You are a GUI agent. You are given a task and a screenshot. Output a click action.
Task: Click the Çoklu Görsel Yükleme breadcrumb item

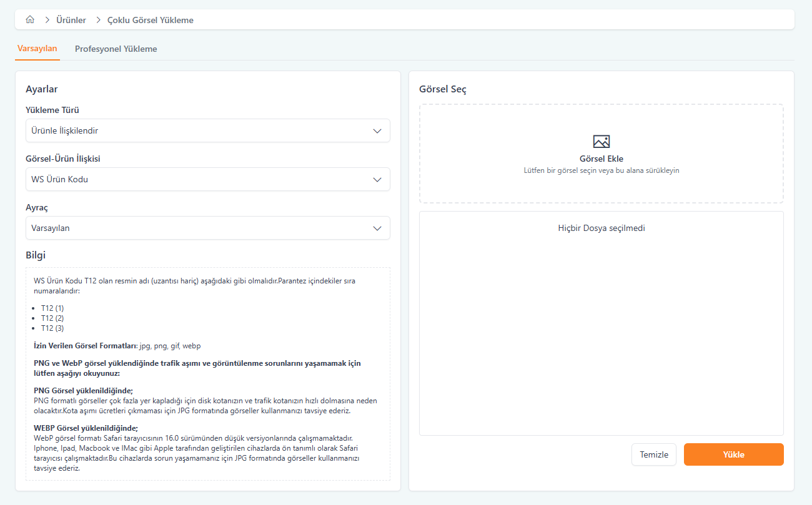pyautogui.click(x=151, y=20)
